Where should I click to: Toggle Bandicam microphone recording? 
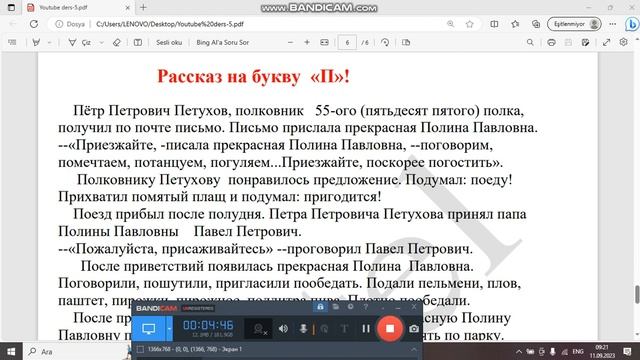pos(303,329)
